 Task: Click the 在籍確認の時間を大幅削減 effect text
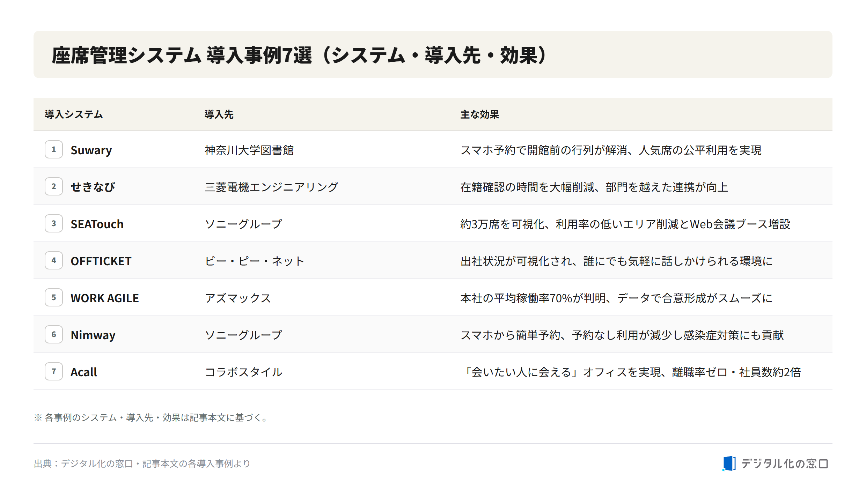pyautogui.click(x=594, y=187)
